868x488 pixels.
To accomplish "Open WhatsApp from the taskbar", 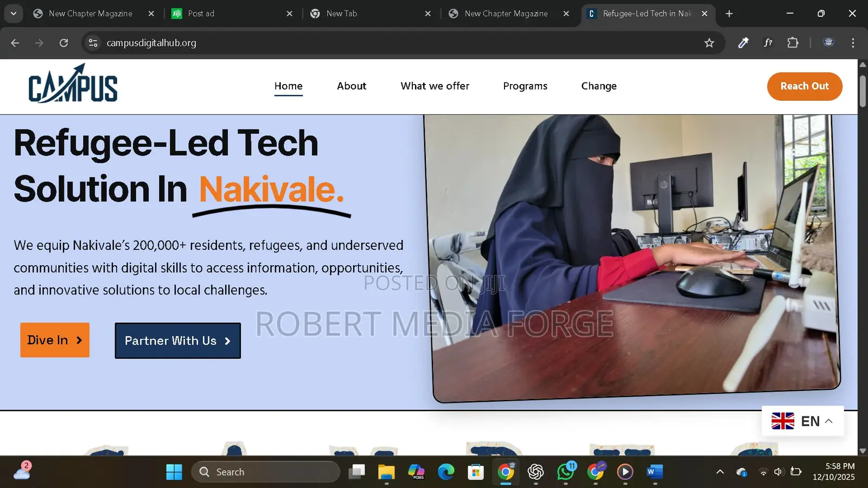I will point(566,472).
